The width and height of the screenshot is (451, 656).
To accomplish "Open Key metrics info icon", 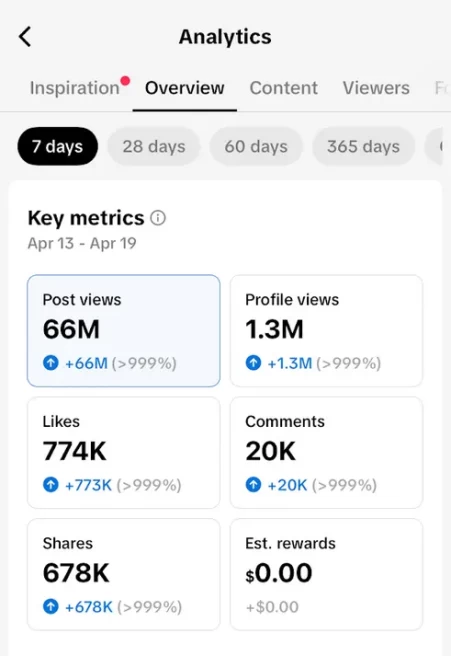I will pyautogui.click(x=158, y=218).
